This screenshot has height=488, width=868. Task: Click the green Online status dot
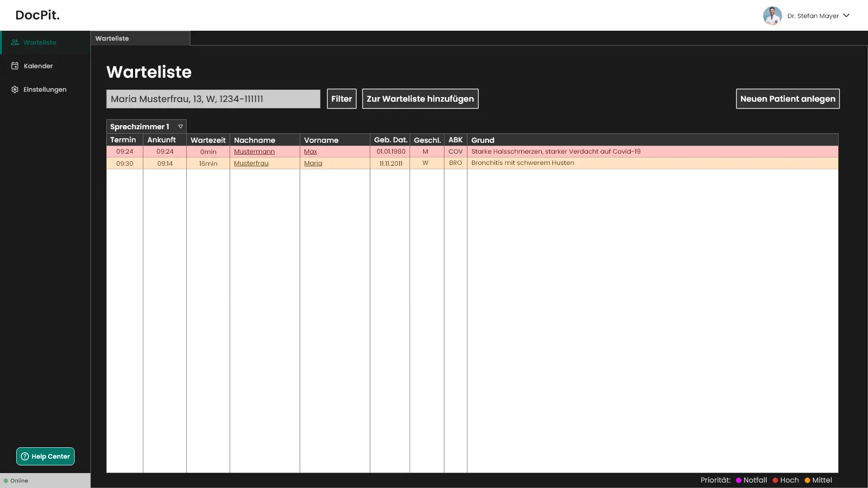(x=6, y=481)
